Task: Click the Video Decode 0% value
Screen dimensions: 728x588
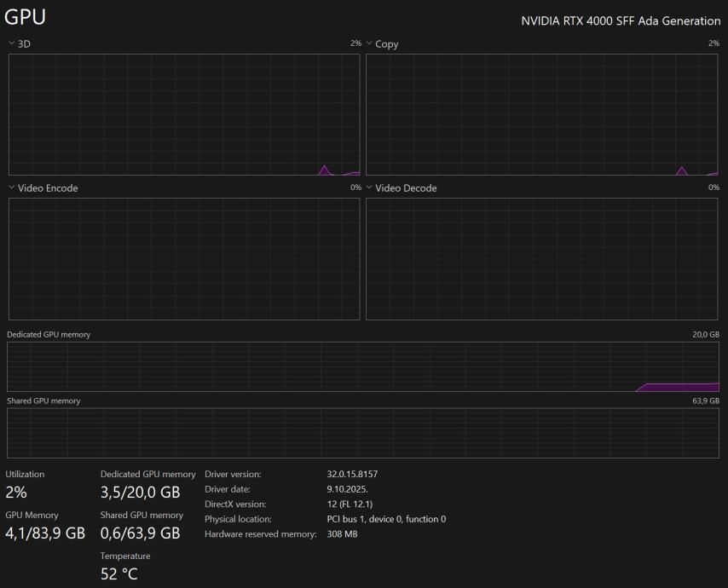Action: [714, 187]
